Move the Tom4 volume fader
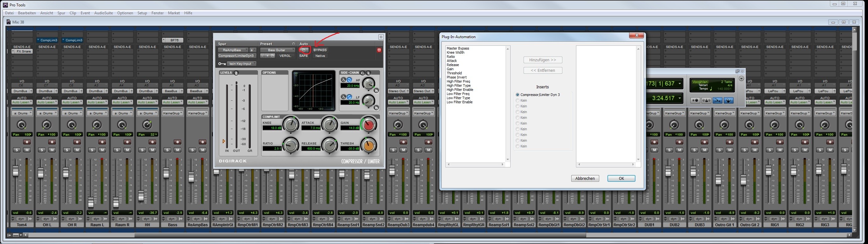 (16, 171)
